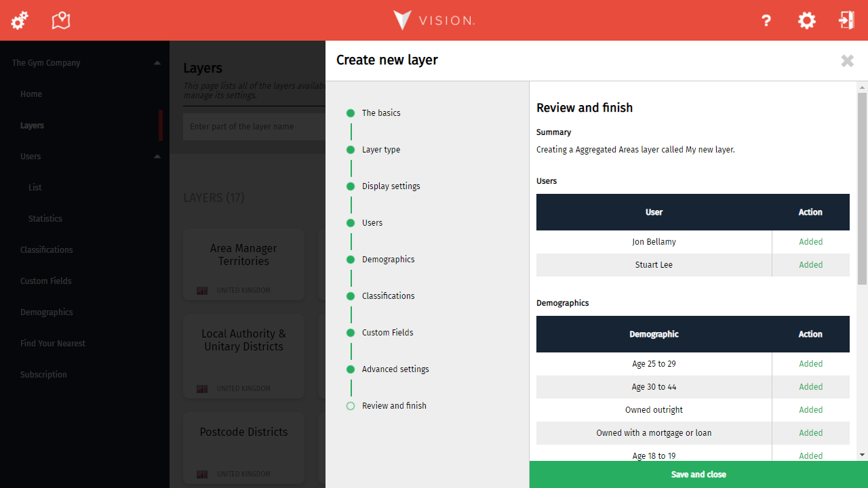The image size is (868, 488).
Task: Collapse the Users submenu arrow
Action: pyautogui.click(x=157, y=157)
